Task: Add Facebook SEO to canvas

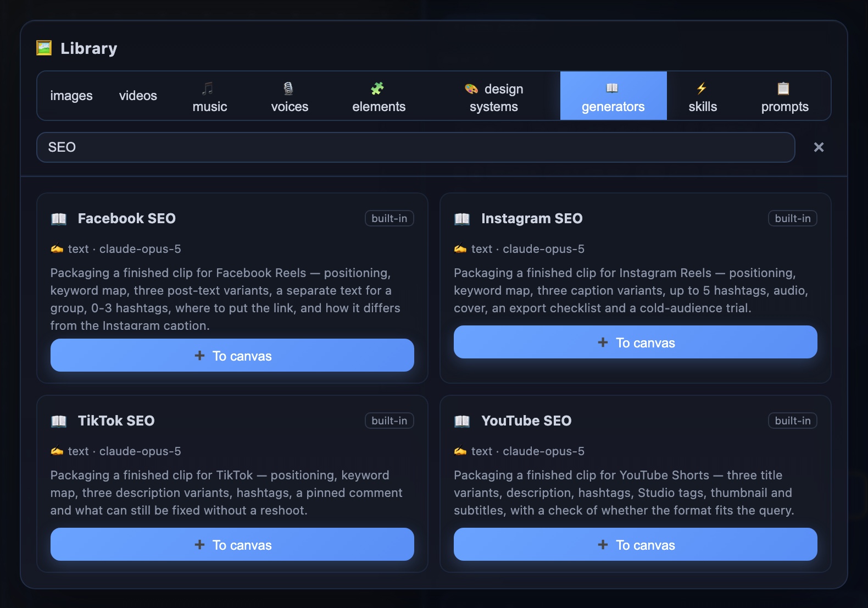Action: click(x=232, y=355)
